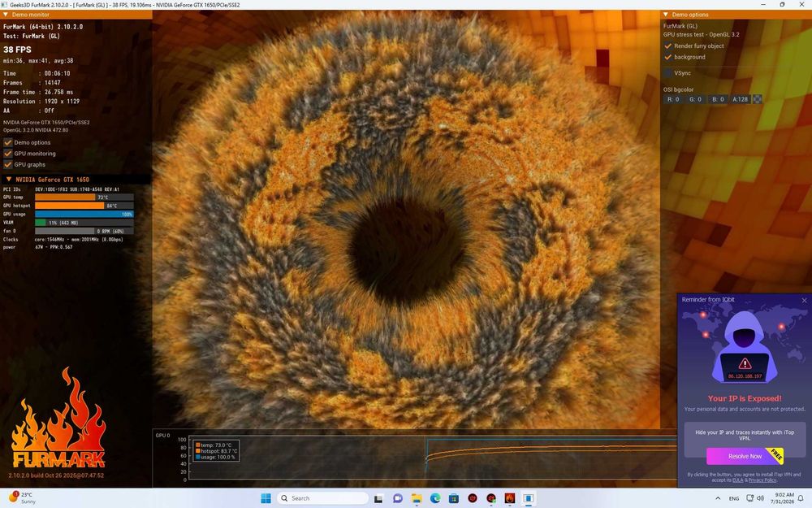The image size is (812, 508).
Task: Open the clock showing 9:02 AM
Action: pos(784,498)
